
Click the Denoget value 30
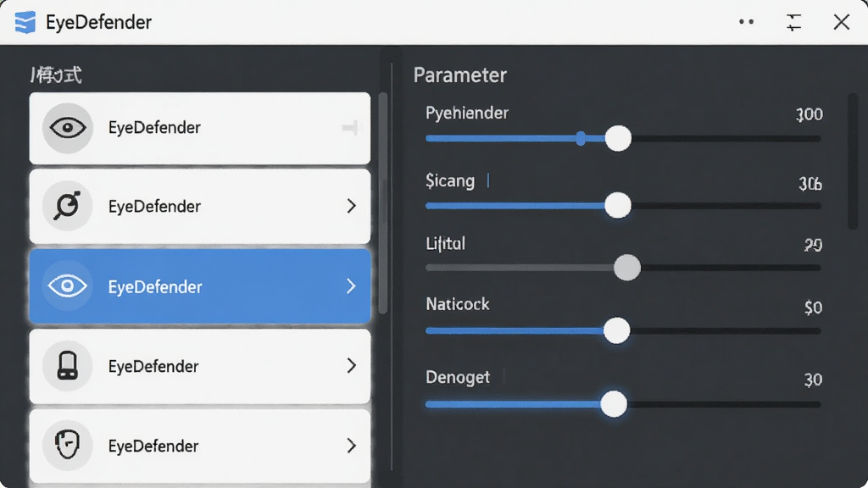click(813, 380)
